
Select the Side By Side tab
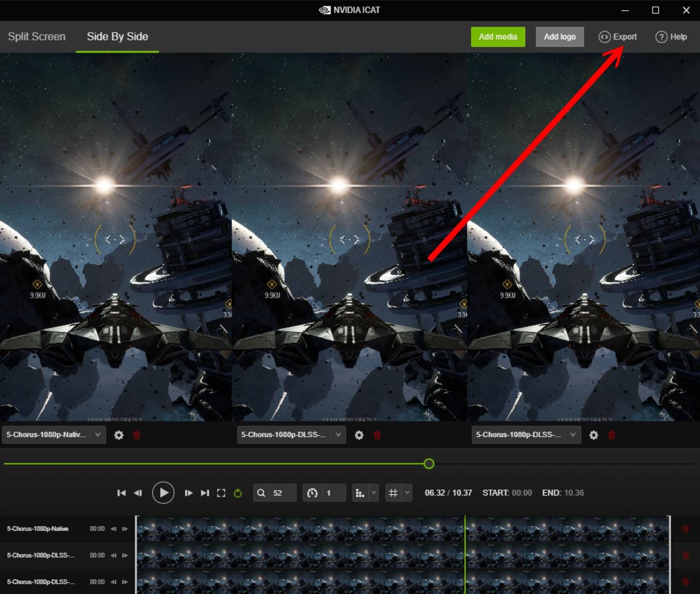coord(117,36)
